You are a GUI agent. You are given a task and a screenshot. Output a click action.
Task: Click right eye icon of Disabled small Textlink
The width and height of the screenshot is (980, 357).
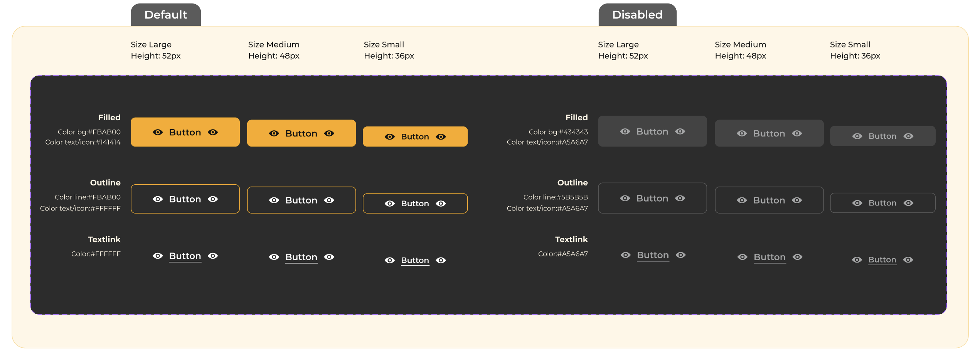click(908, 260)
